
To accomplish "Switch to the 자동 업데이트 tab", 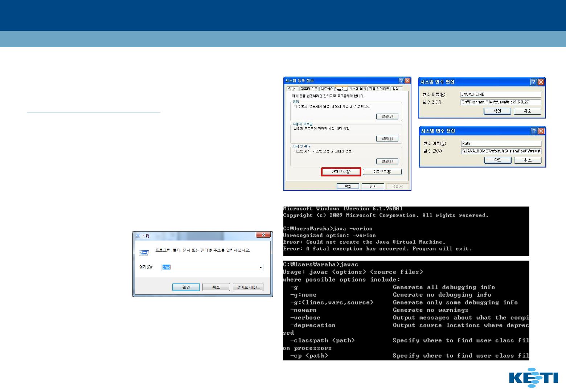I will pyautogui.click(x=379, y=89).
